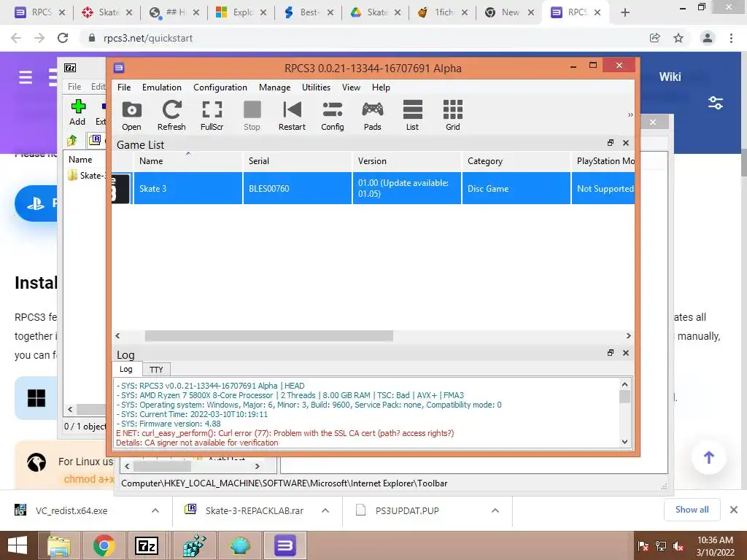Open the View menu in RPCS3
Screen dimensions: 747x560
click(351, 87)
